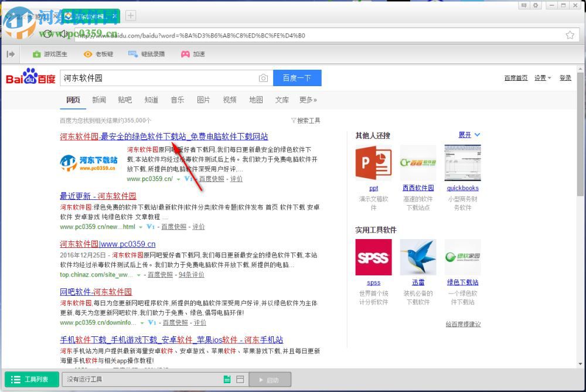This screenshot has height=392, width=586.
Task: Click the spss text link
Action: (373, 282)
